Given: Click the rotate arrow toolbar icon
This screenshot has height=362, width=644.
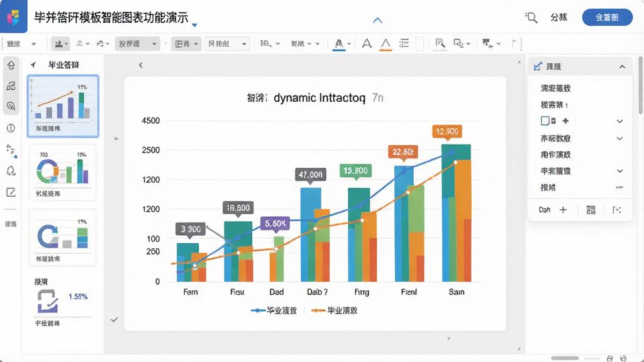Looking at the screenshot, I should [100, 43].
